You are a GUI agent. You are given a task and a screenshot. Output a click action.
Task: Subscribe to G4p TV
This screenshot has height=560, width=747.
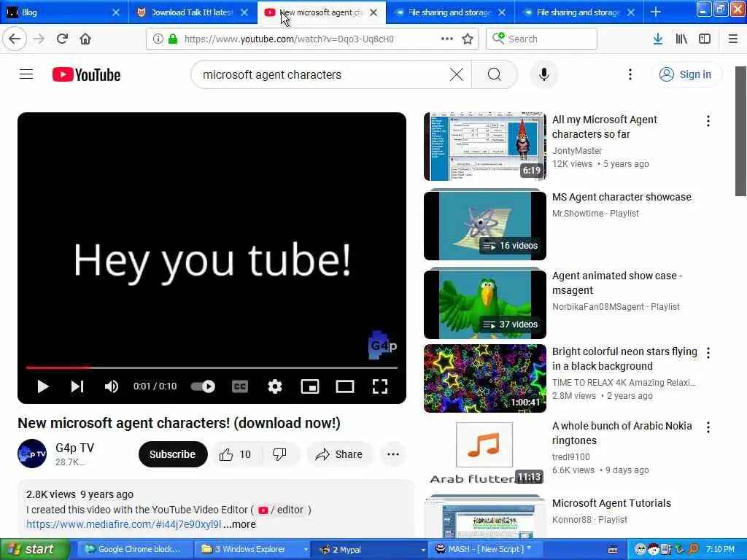click(x=173, y=454)
